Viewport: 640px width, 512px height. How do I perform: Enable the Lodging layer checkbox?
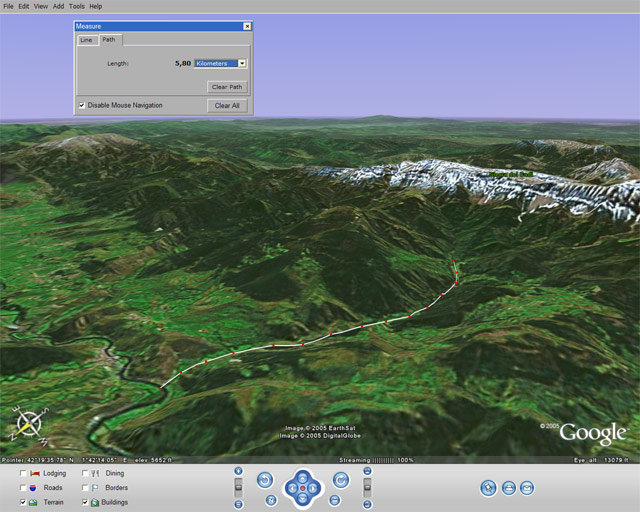coord(23,473)
